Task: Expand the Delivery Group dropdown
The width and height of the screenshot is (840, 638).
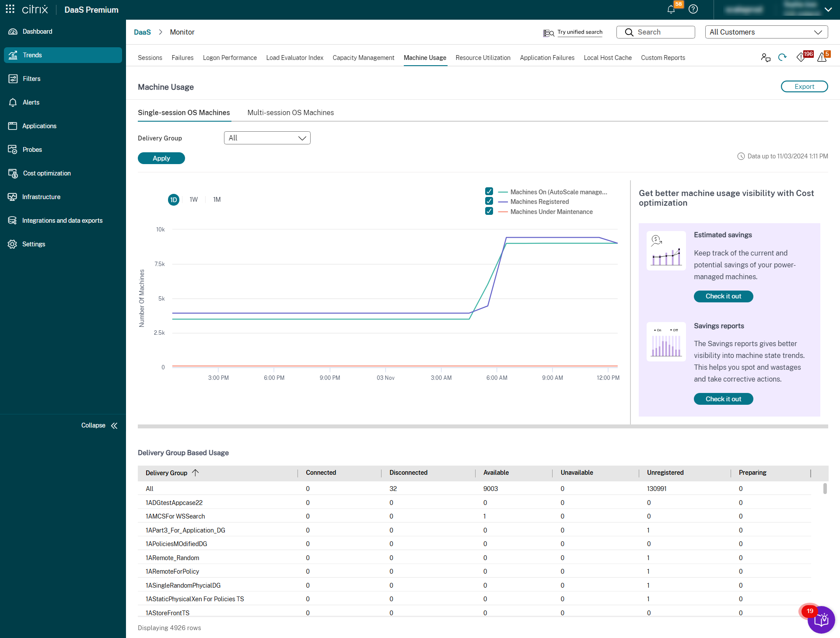Action: (x=267, y=138)
